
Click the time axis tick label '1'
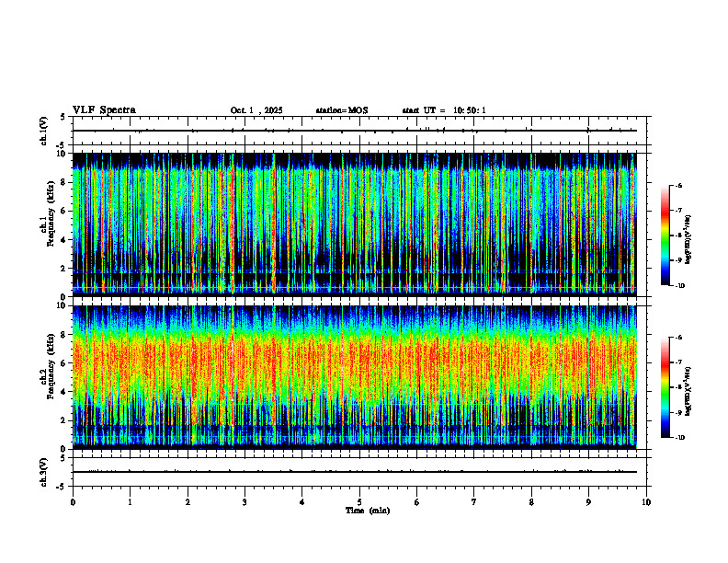[130, 502]
